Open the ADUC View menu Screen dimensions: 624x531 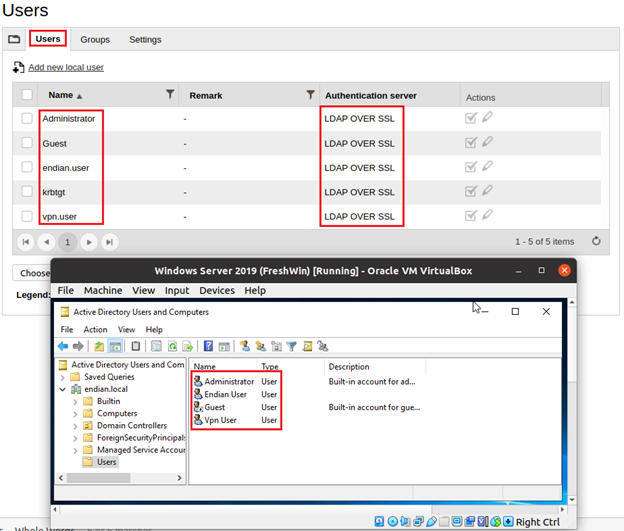(126, 330)
